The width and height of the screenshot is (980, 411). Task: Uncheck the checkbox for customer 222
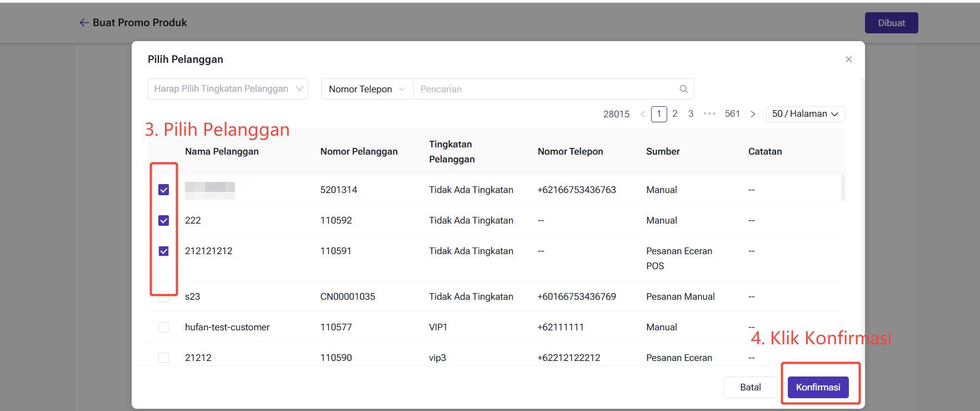[x=163, y=220]
